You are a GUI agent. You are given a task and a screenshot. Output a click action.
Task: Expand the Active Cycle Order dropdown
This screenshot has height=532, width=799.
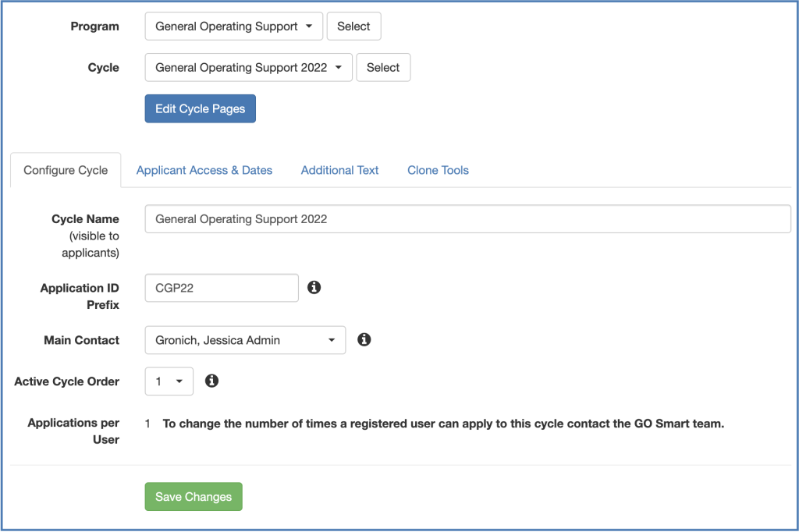coord(169,381)
